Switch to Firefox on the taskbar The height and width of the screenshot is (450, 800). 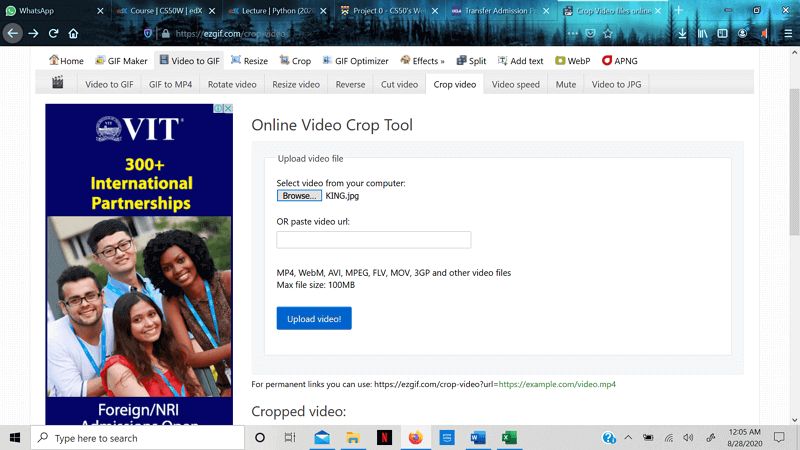415,438
